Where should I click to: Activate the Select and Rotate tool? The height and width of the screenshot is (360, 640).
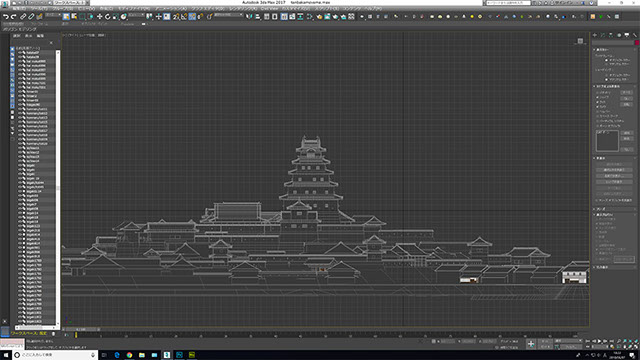click(x=107, y=17)
